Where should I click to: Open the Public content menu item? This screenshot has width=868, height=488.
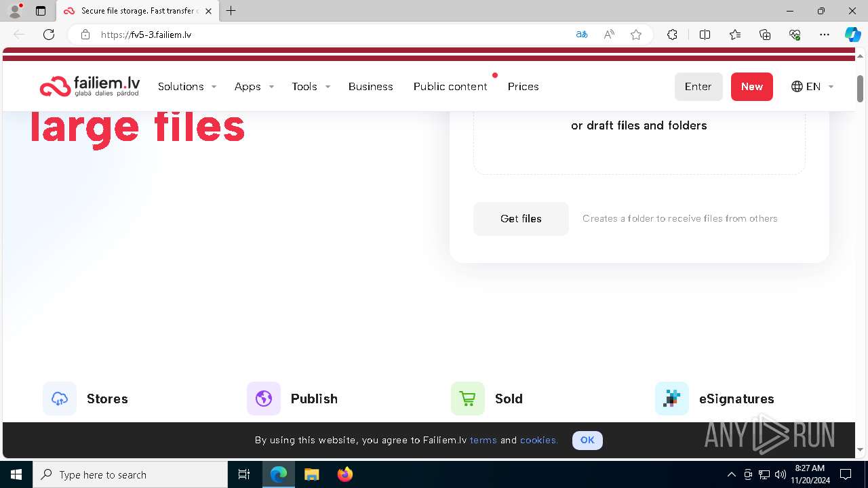coord(450,87)
